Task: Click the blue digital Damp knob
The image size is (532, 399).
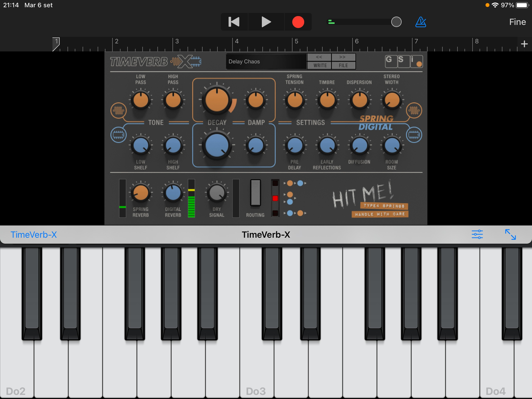Action: click(x=256, y=145)
